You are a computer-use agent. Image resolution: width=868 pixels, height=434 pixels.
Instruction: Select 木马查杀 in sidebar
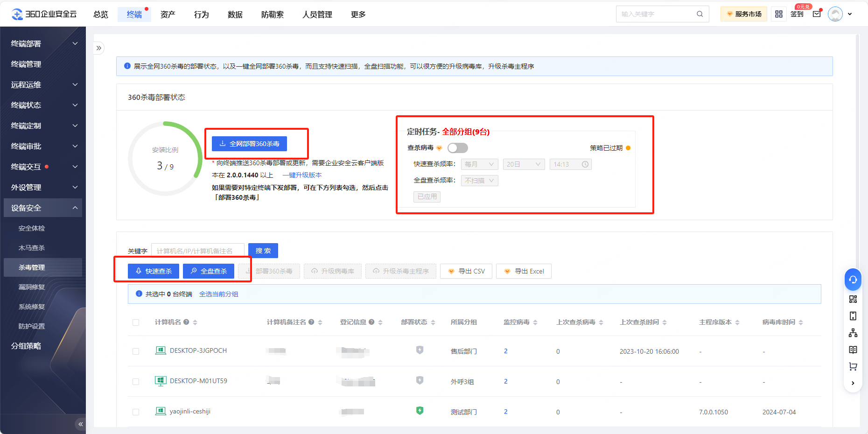pyautogui.click(x=32, y=248)
